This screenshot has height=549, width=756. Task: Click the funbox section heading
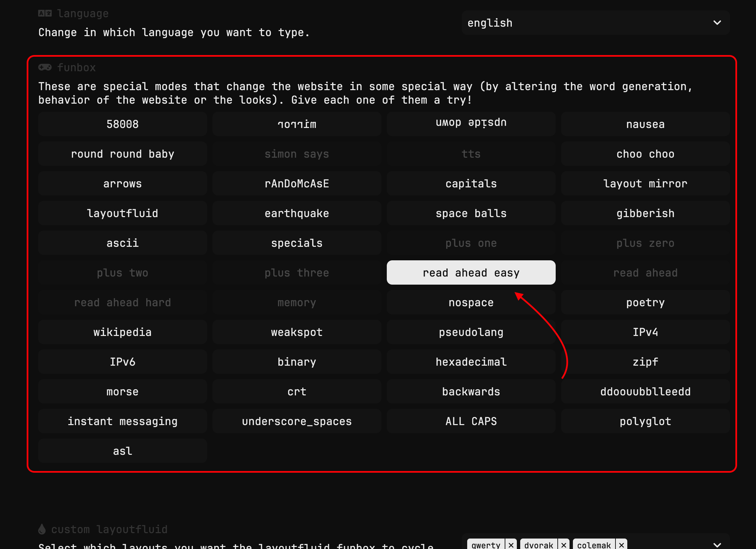point(76,68)
